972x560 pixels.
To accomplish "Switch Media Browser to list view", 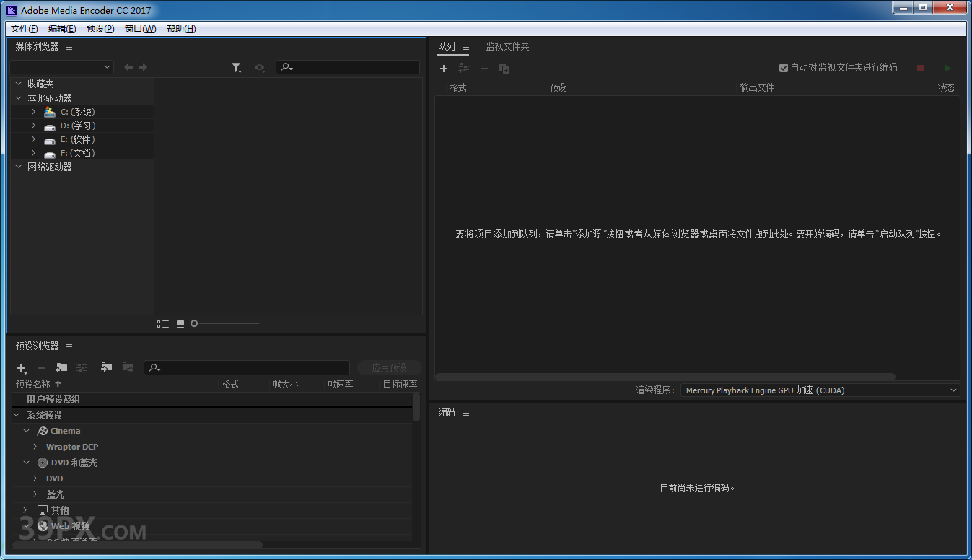I will 163,324.
